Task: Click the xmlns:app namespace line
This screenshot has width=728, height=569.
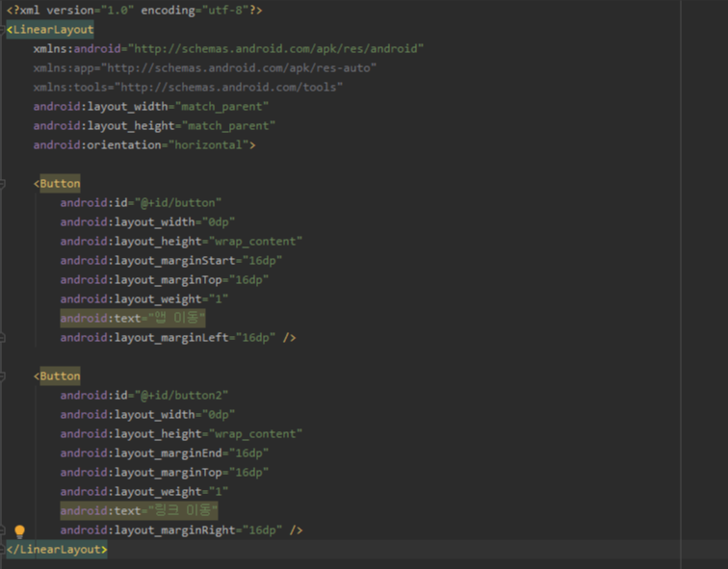Action: [x=204, y=68]
